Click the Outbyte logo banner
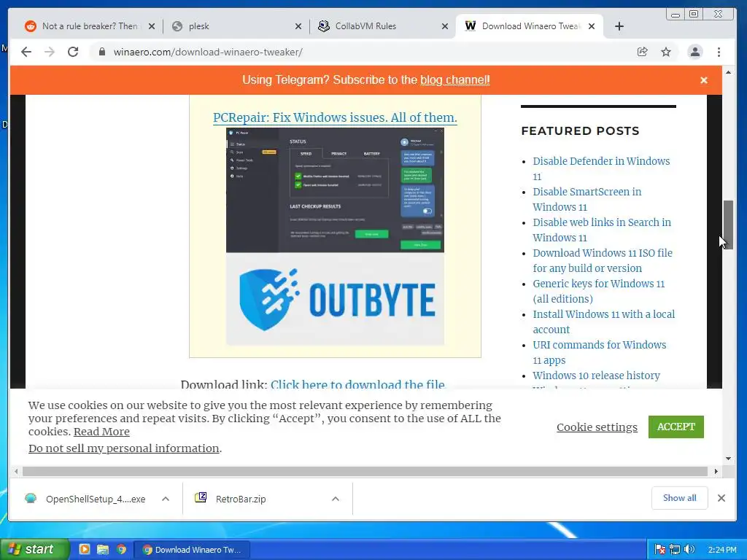 335,299
